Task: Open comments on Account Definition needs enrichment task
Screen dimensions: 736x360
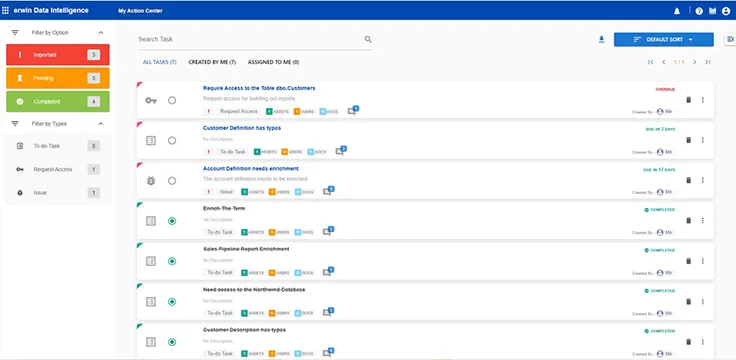Action: (328, 191)
